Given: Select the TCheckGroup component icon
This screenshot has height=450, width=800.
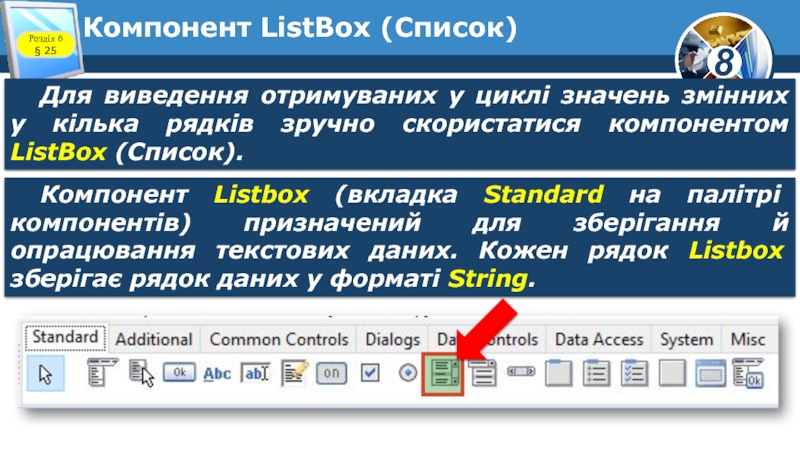Looking at the screenshot, I should tap(634, 372).
